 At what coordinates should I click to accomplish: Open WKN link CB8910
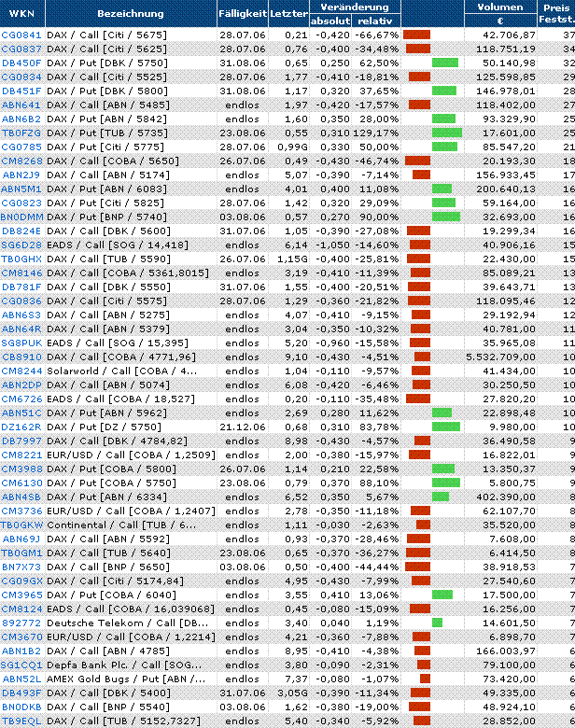21,357
